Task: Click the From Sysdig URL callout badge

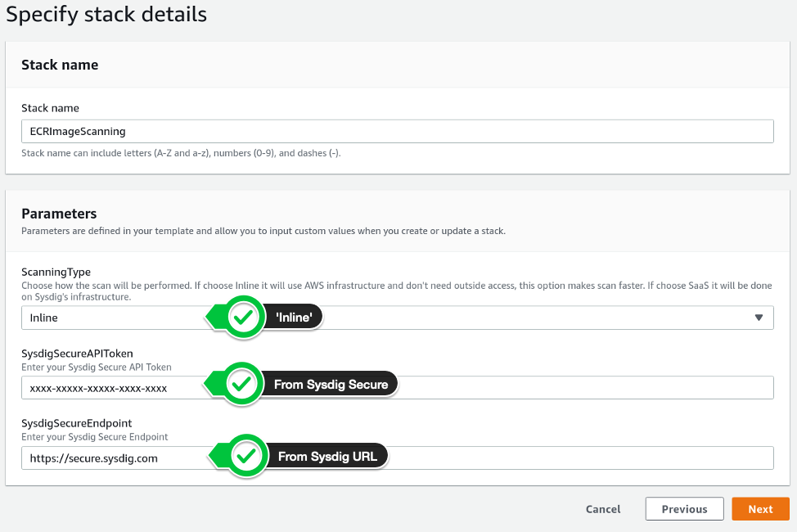Action: click(327, 456)
